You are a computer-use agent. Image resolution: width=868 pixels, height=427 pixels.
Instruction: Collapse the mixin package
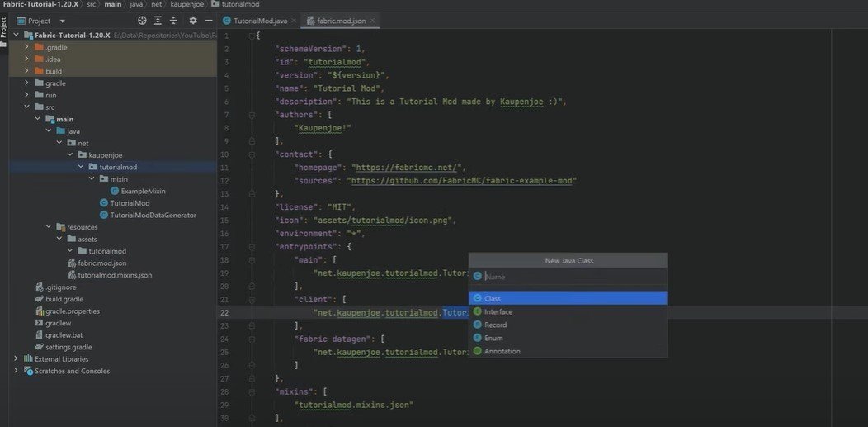tap(92, 179)
